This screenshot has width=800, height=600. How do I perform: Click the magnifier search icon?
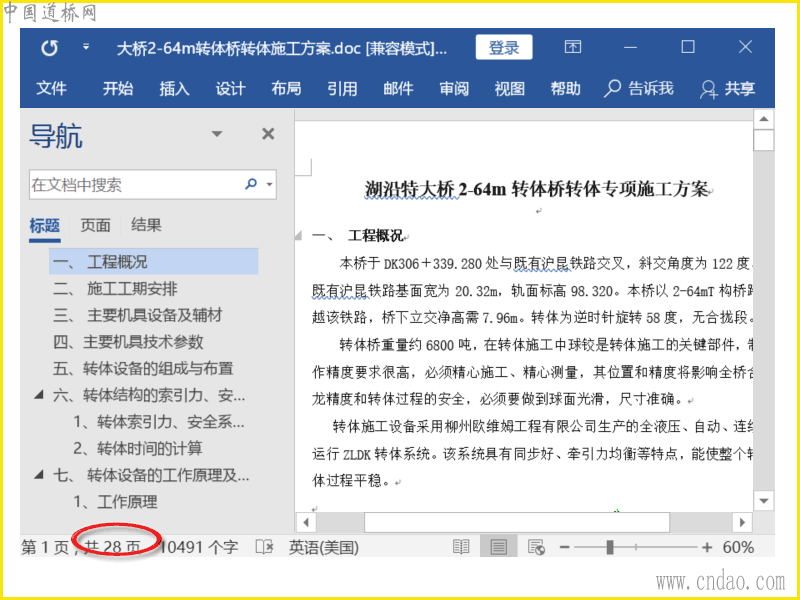tap(251, 184)
